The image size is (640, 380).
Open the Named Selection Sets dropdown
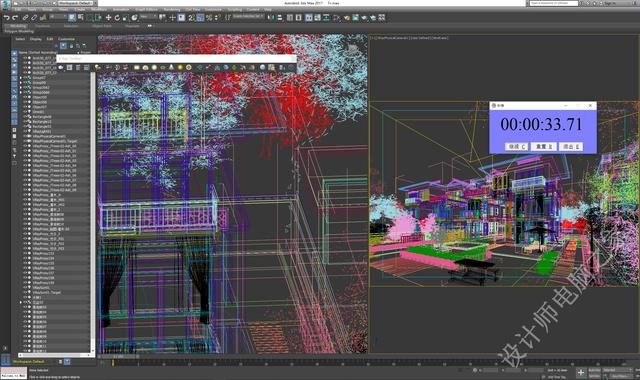[249, 17]
